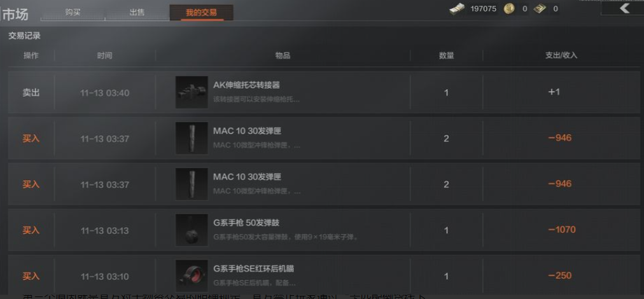Click the 时间 column header
644x299 pixels.
click(105, 55)
